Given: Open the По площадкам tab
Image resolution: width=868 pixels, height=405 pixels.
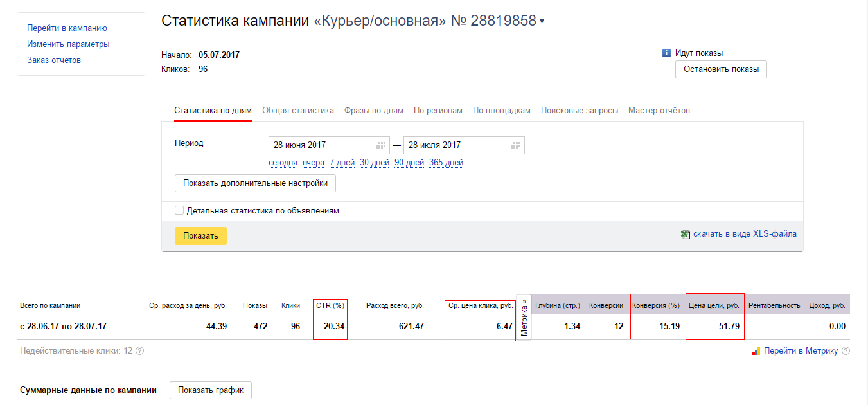Looking at the screenshot, I should click(502, 111).
